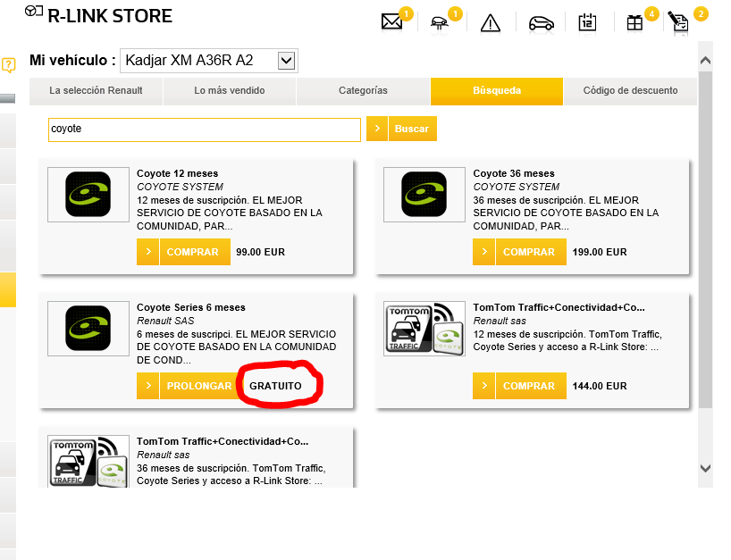Open the 36-month TomTom Traffic+Conectividad title
This screenshot has height=560, width=731.
point(223,441)
